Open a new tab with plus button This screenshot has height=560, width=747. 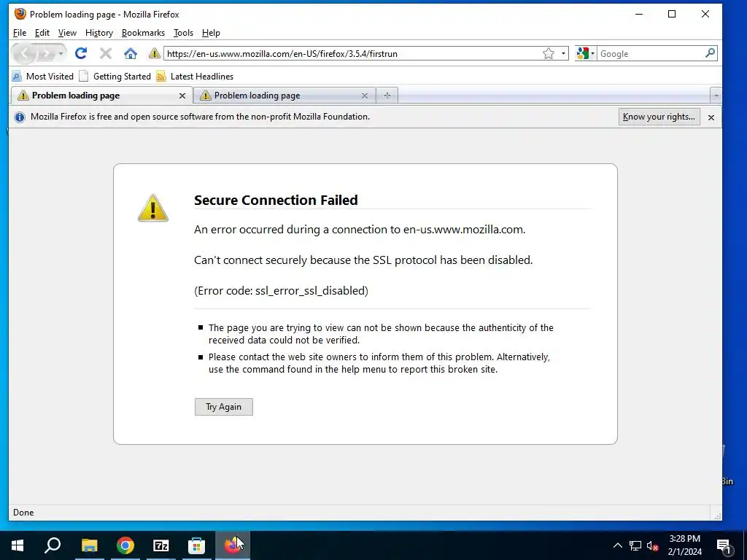387,96
